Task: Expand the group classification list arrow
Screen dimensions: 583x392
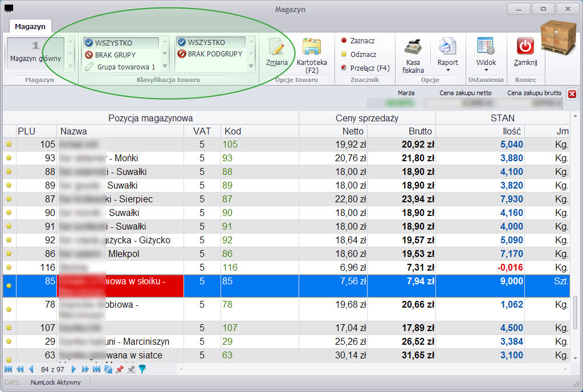Action: coord(165,67)
